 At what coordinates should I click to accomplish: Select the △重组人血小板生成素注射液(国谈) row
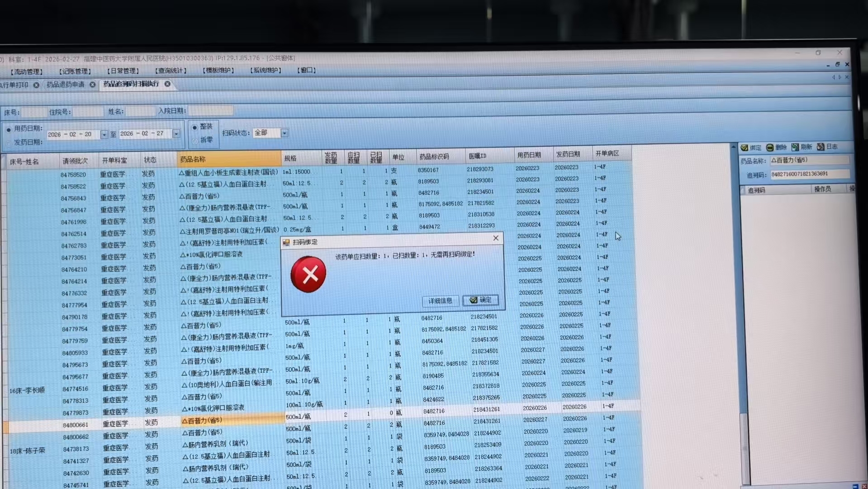point(228,173)
